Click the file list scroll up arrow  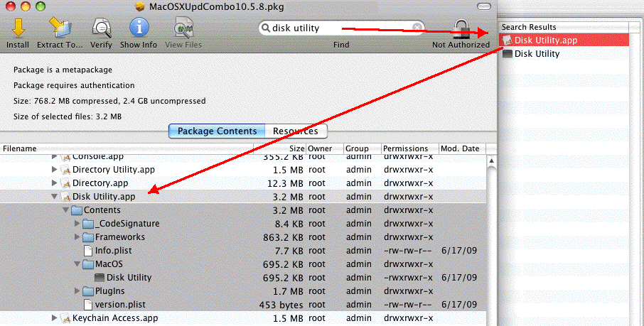491,161
